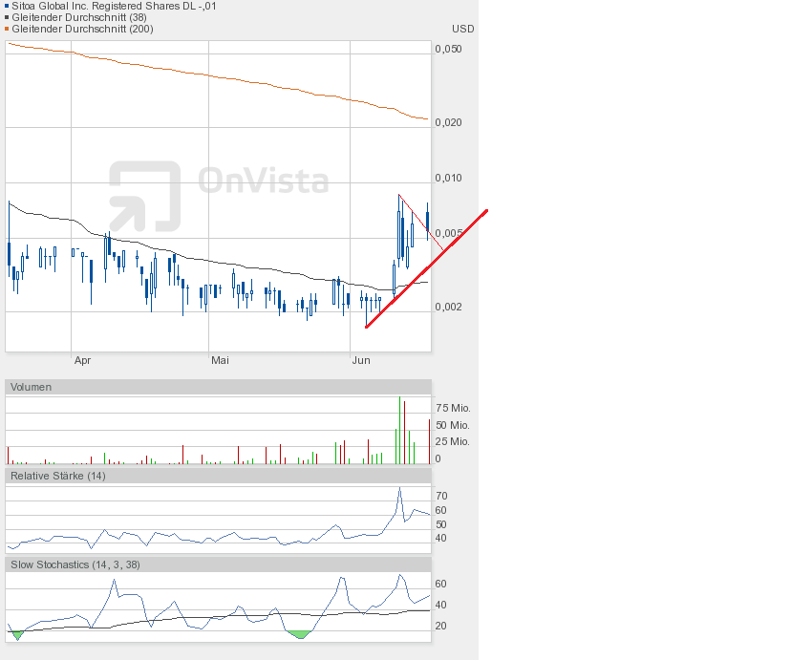Click the 0,050 price axis label
This screenshot has height=660, width=812.
pos(448,49)
